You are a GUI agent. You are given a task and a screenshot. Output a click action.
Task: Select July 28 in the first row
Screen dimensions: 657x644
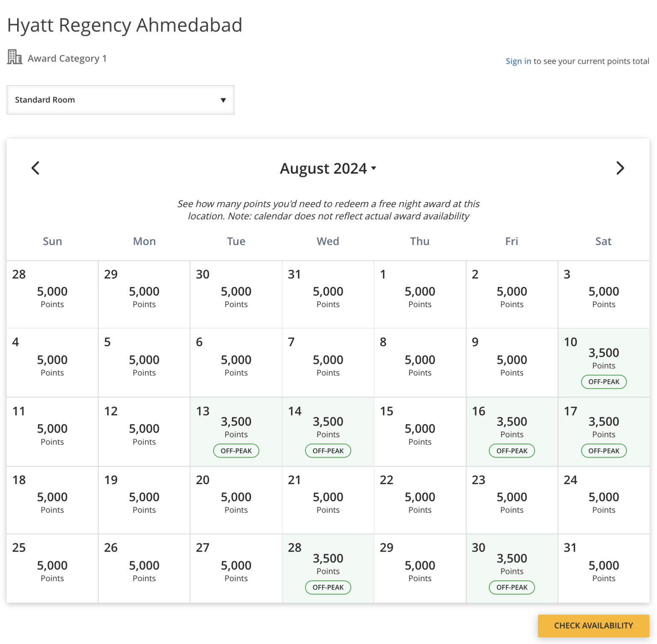52,295
